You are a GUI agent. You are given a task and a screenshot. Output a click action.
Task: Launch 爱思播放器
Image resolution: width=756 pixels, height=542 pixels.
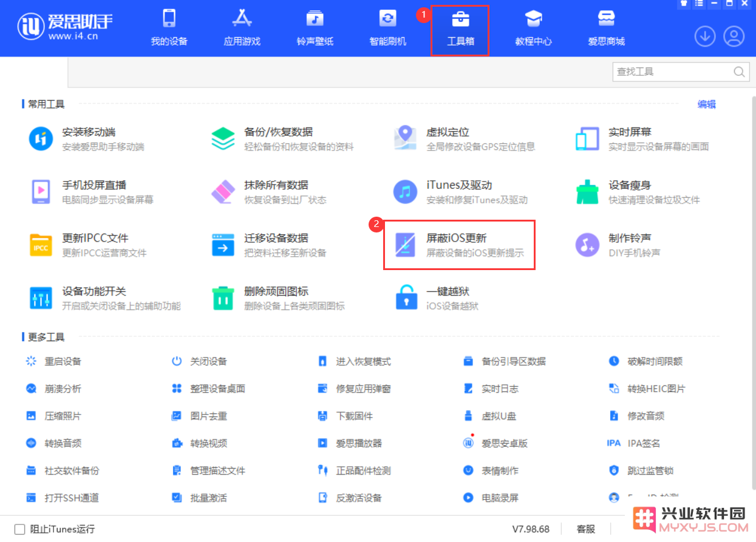pyautogui.click(x=350, y=443)
